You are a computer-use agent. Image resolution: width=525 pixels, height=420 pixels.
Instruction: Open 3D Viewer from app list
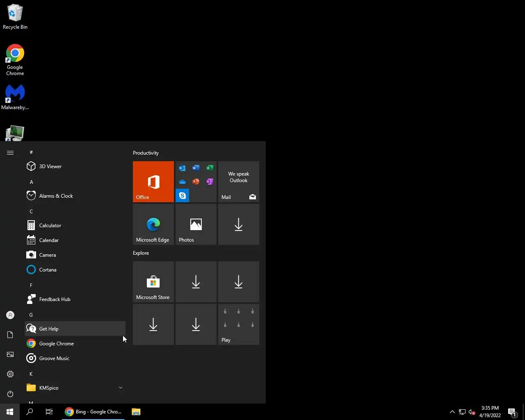click(75, 167)
